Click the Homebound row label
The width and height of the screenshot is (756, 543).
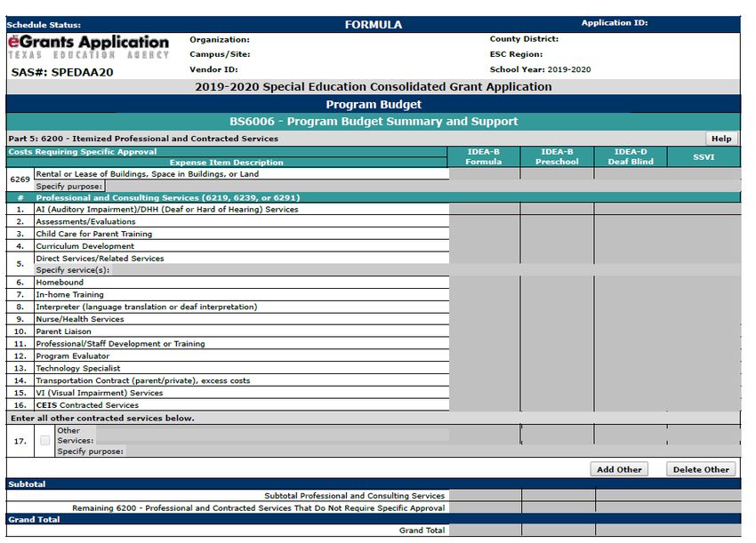point(60,283)
